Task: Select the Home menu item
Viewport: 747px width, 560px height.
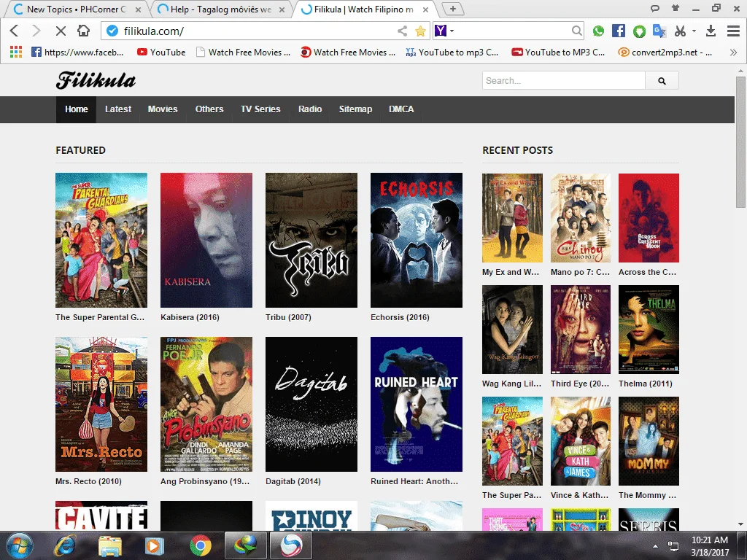Action: (x=76, y=109)
